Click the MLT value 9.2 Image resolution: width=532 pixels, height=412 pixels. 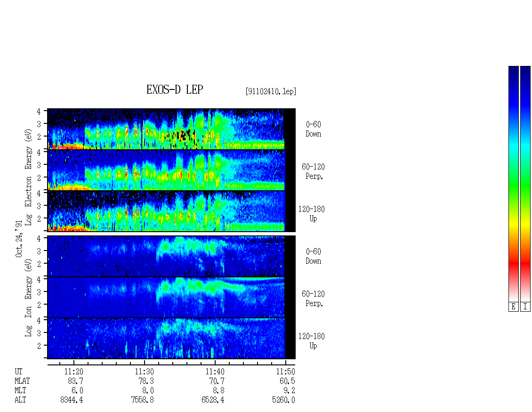tap(289, 391)
